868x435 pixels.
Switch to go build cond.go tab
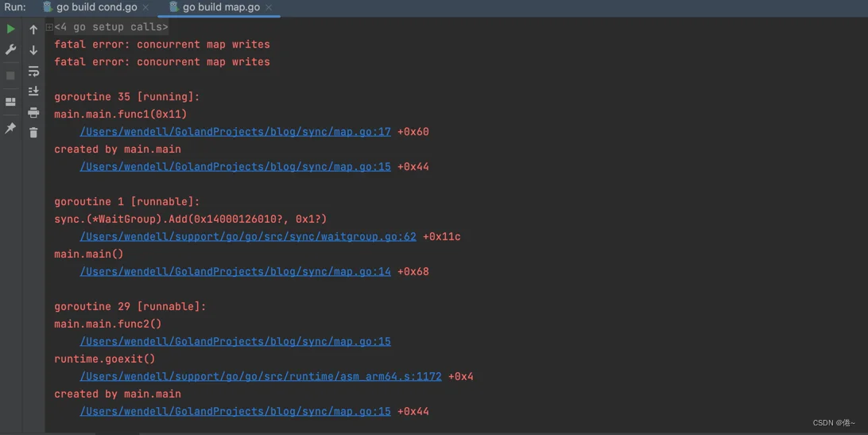tap(95, 7)
